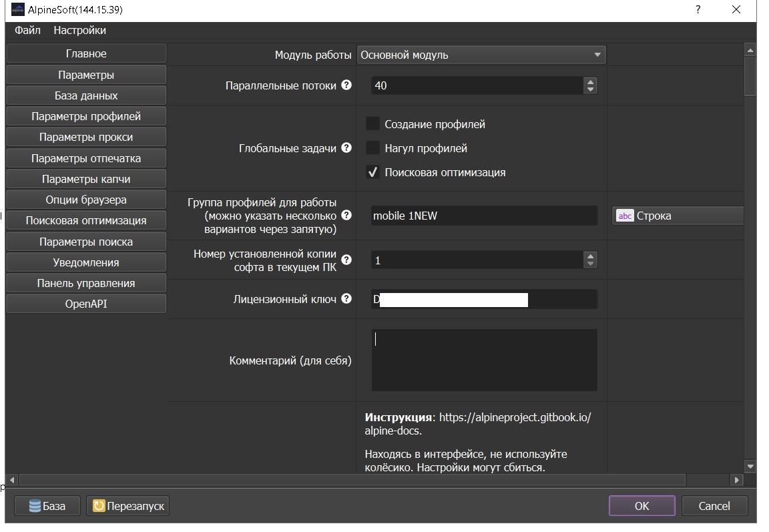
Task: Click the database icon on База button
Action: point(35,506)
